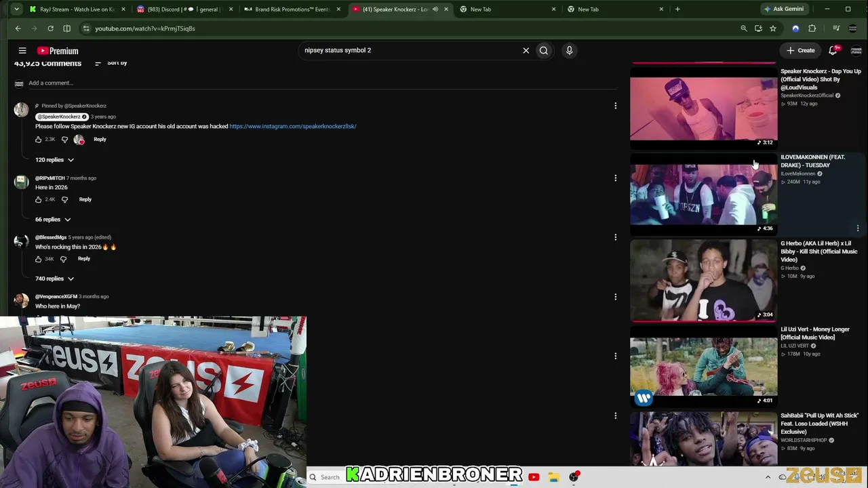
Task: Open the account avatar menu
Action: [856, 50]
